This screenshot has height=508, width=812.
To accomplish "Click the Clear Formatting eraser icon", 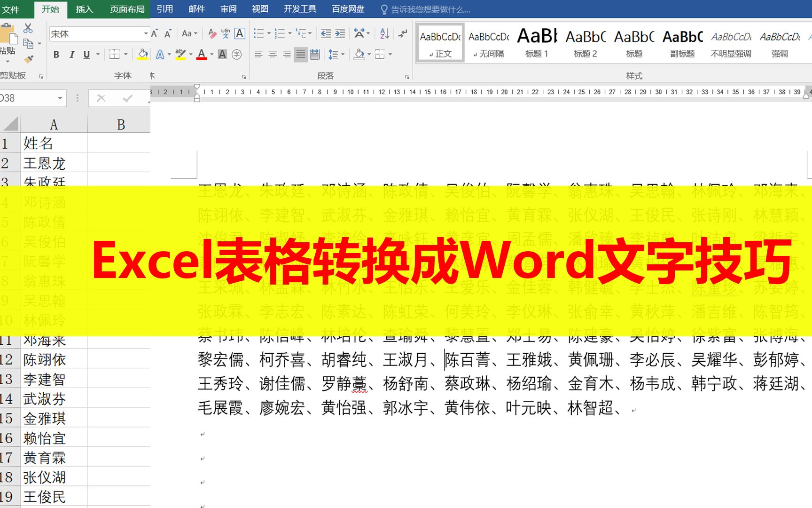I will pos(212,33).
